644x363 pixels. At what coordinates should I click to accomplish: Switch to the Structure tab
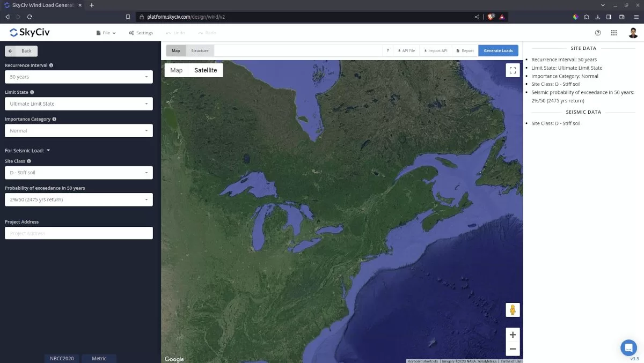coord(200,50)
